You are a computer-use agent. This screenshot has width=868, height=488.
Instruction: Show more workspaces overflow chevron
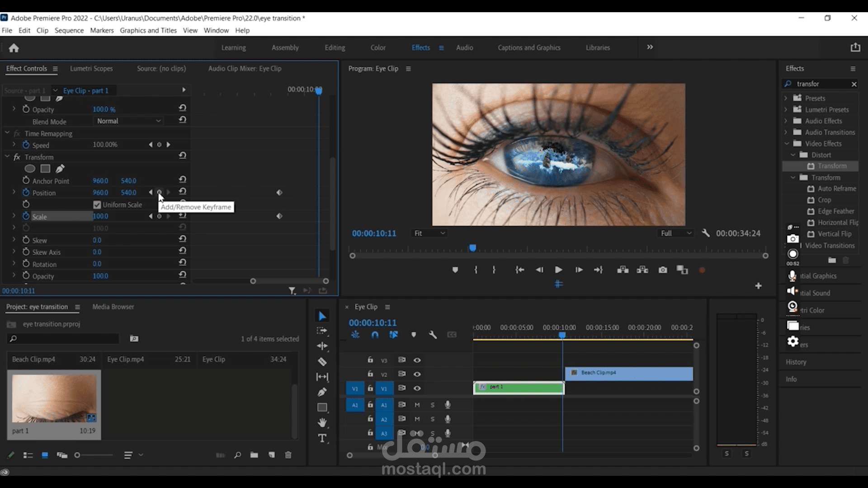pos(650,47)
